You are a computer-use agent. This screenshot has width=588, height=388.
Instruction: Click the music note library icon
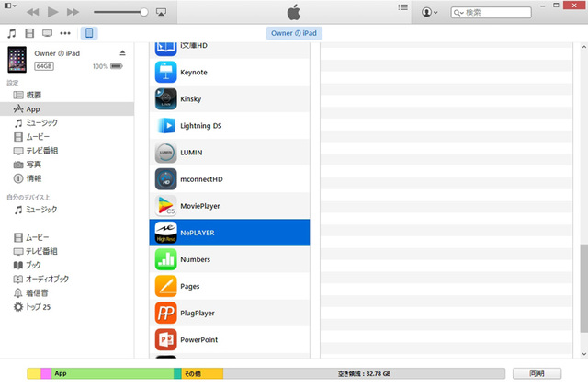pyautogui.click(x=12, y=33)
